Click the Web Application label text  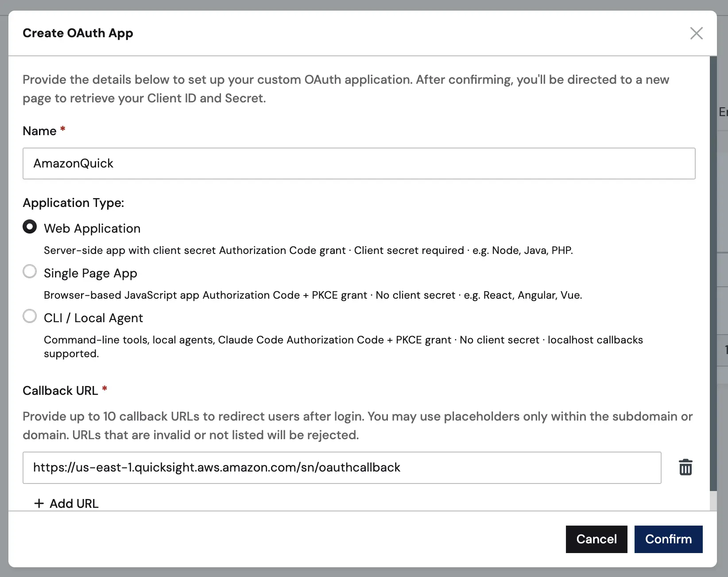(92, 229)
